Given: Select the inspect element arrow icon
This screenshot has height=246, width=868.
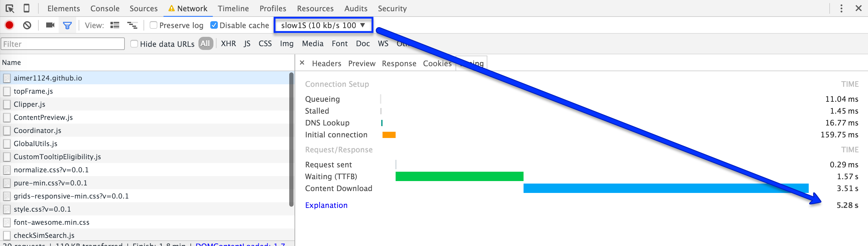Looking at the screenshot, I should 10,8.
